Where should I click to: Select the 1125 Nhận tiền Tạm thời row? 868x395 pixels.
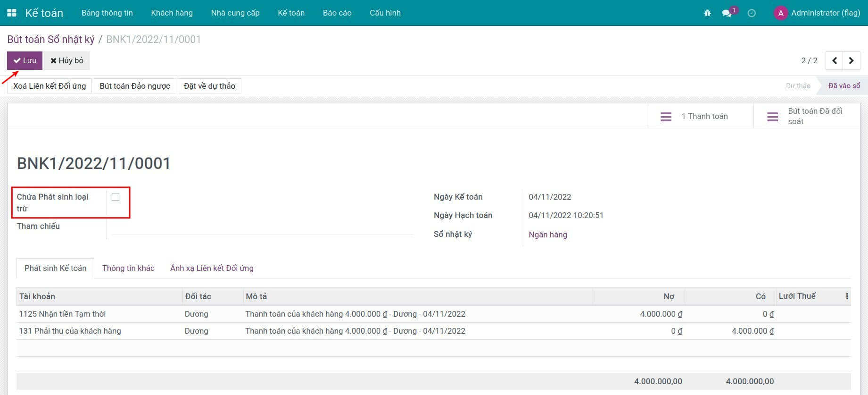62,314
